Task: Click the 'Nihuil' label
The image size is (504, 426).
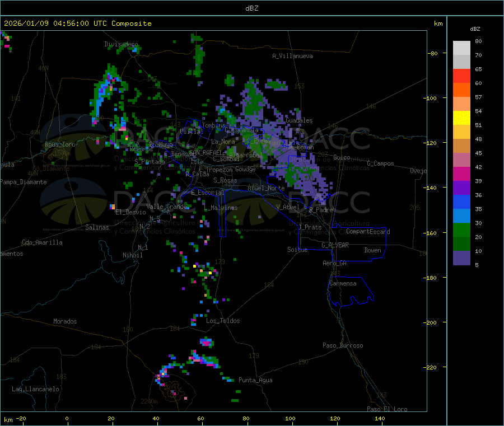Action: click(x=132, y=255)
